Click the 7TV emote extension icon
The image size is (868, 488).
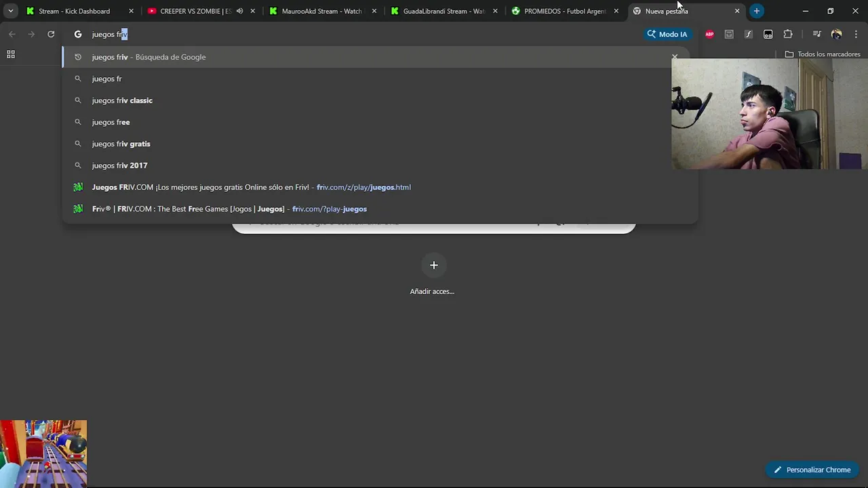click(x=768, y=34)
